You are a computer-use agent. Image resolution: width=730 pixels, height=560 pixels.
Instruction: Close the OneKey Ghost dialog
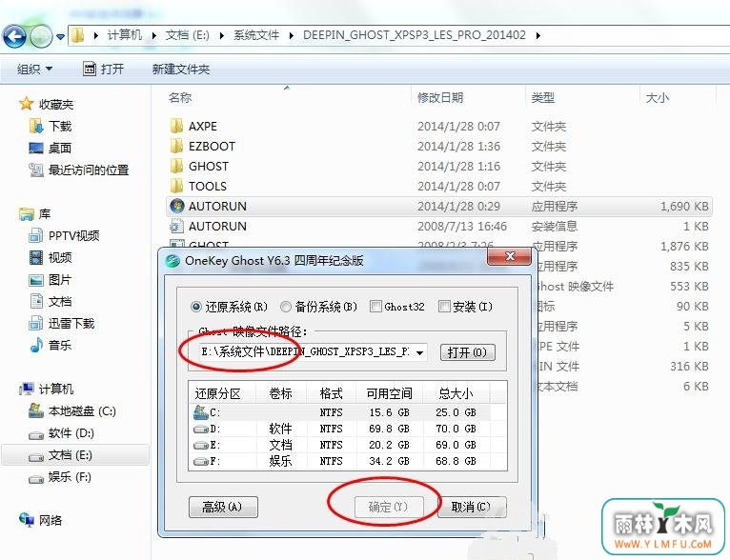(509, 256)
